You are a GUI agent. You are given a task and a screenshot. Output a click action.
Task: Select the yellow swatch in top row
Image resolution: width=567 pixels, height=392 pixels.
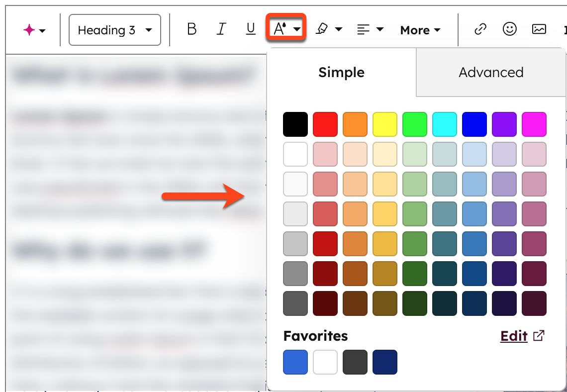coord(385,124)
